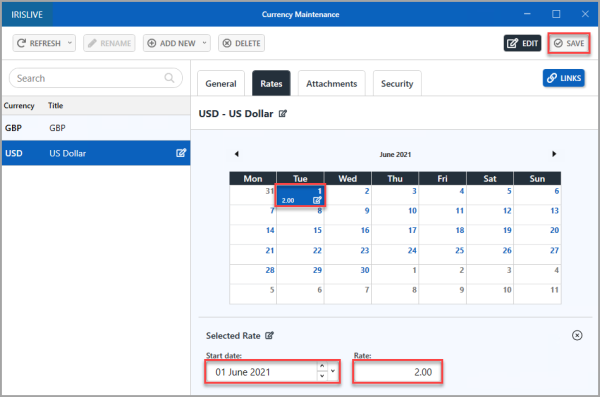Image resolution: width=600 pixels, height=397 pixels.
Task: Click the June 2021 month title
Action: click(x=395, y=154)
